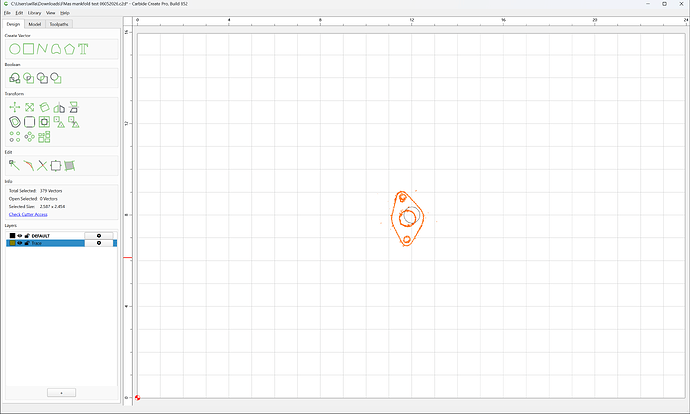Select the Circle vector tool
The width and height of the screenshot is (690, 414).
[x=15, y=49]
